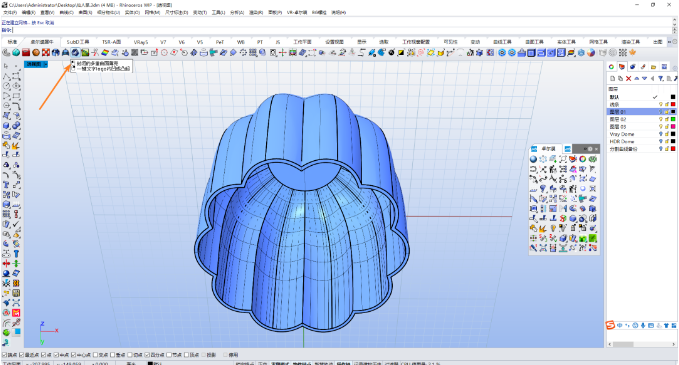The width and height of the screenshot is (679, 365).
Task: Switch to the SubD工具 toolbar tab
Action: [78, 42]
